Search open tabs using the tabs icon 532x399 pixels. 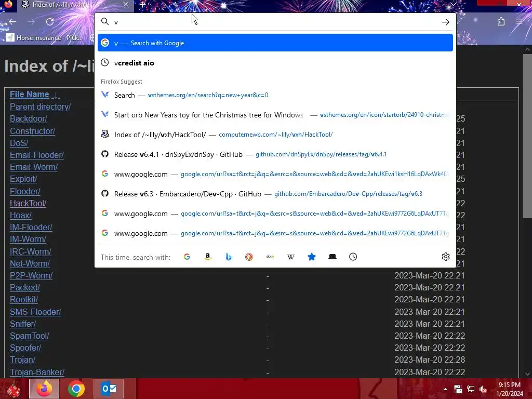tap(332, 257)
